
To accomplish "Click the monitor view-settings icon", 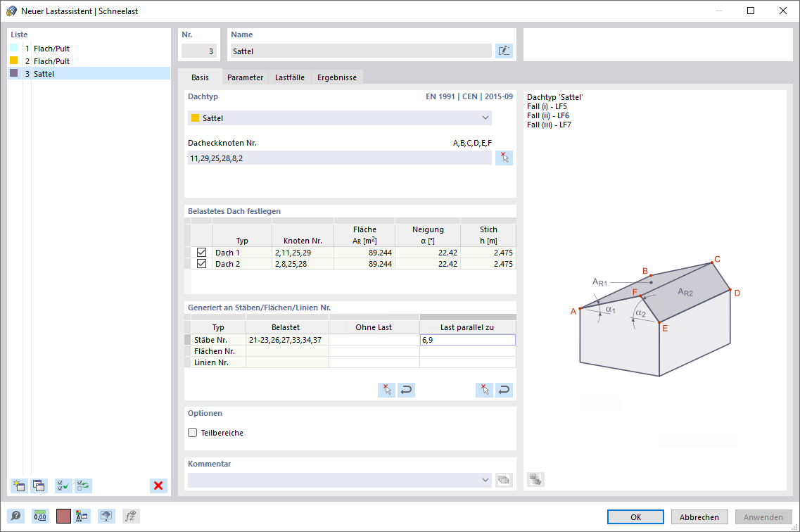I will (106, 517).
